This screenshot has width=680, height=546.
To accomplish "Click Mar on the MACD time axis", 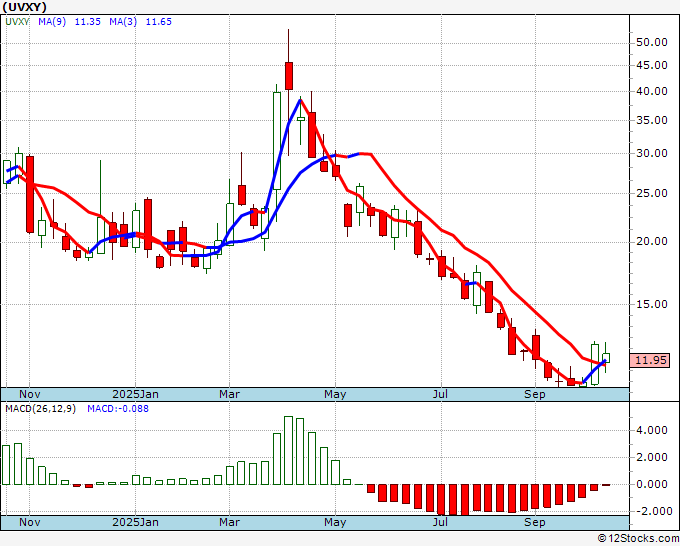I will [229, 522].
